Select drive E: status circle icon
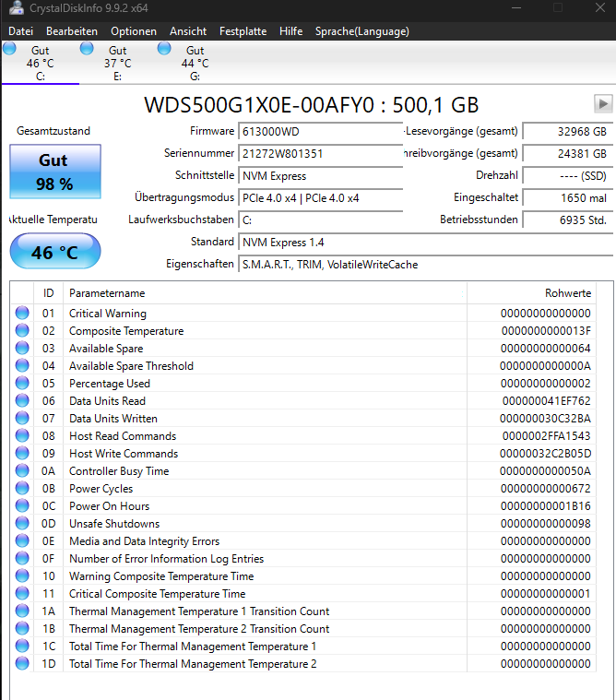This screenshot has height=700, width=616. [x=87, y=48]
